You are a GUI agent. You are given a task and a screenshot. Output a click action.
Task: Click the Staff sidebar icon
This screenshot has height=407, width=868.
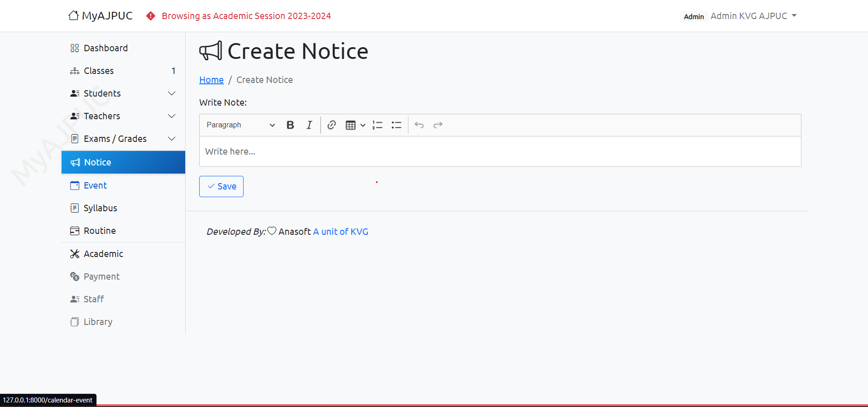pos(75,299)
